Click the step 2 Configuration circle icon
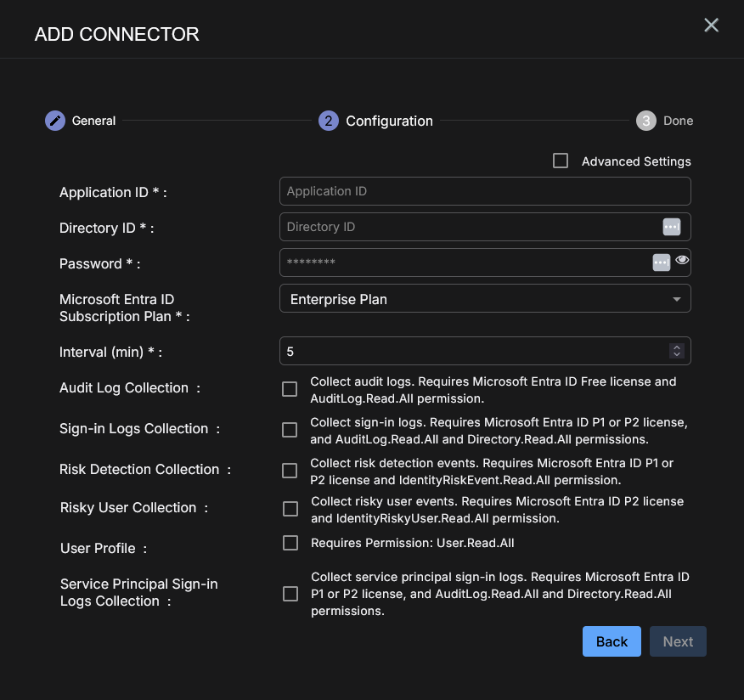 (x=329, y=121)
